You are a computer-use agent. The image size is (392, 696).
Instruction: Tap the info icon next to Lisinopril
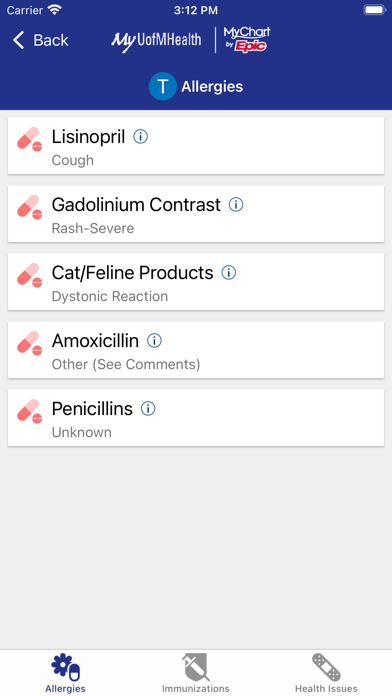(x=141, y=137)
